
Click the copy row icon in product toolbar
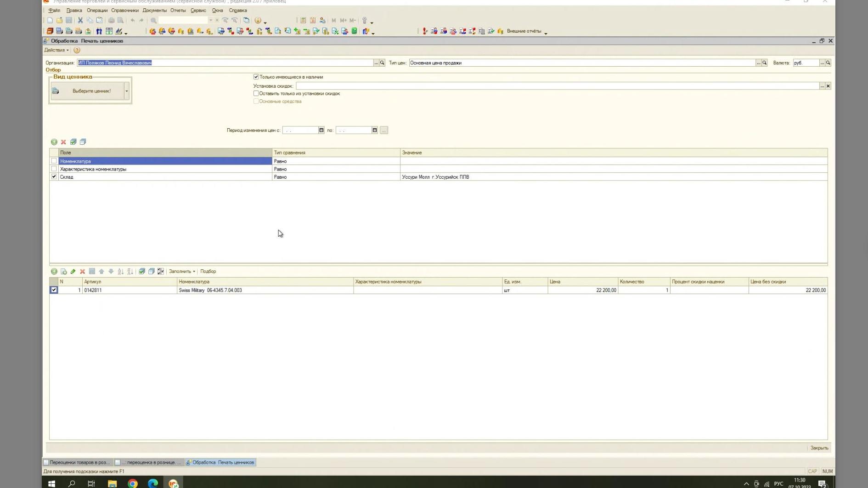(x=64, y=272)
